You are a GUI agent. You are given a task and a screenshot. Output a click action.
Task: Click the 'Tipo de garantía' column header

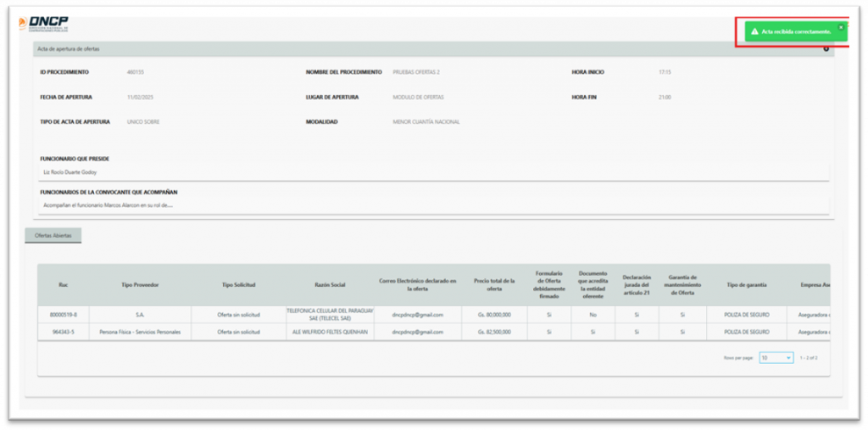748,284
